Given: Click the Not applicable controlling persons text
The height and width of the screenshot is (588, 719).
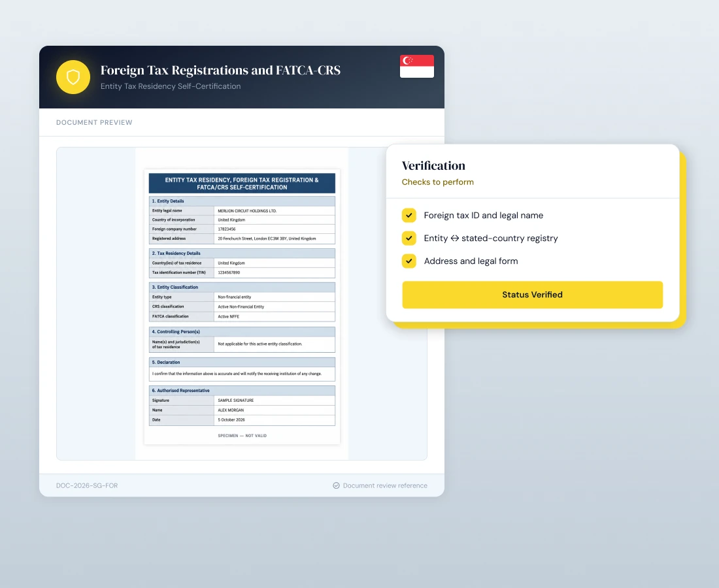Looking at the screenshot, I should pos(260,344).
